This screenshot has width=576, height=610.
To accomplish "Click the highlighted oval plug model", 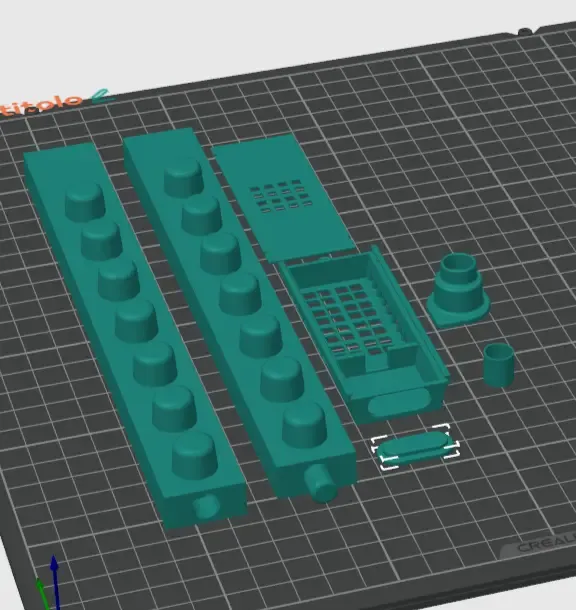I will 415,447.
